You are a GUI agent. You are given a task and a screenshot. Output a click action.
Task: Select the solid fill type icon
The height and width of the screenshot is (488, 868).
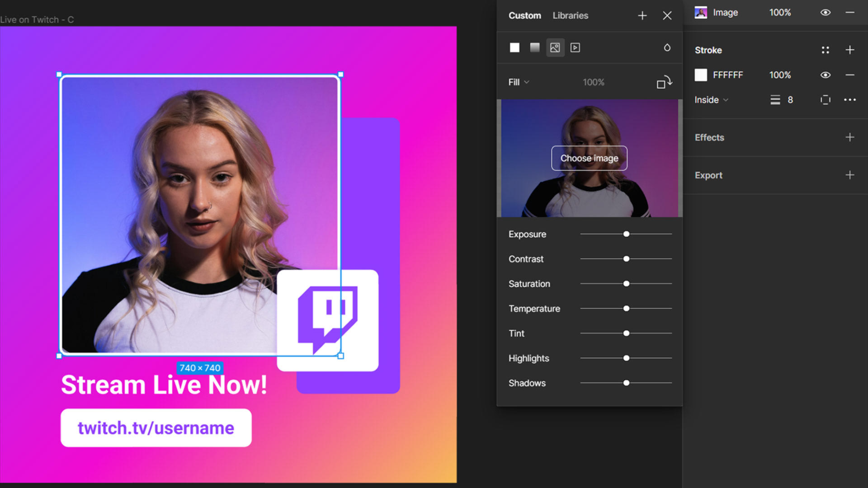coord(514,47)
